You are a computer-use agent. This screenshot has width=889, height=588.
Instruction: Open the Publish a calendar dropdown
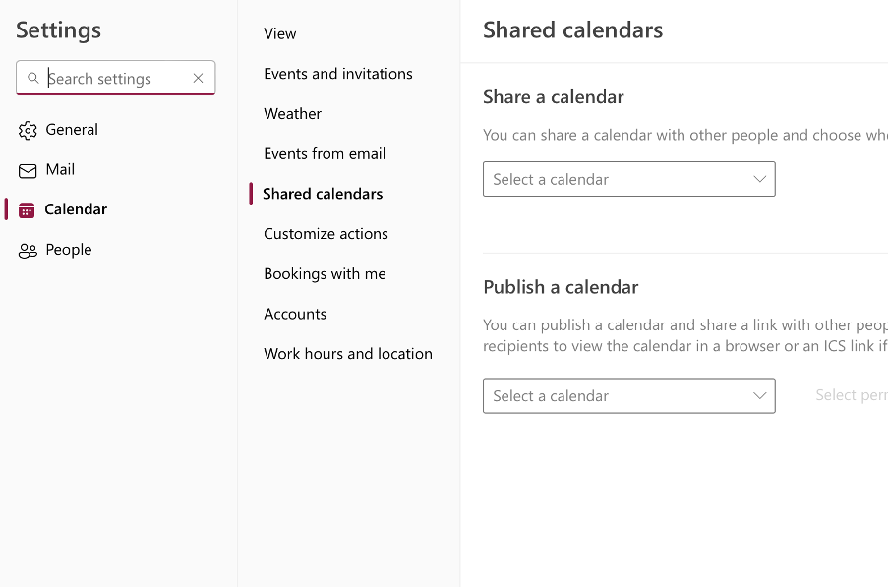[628, 396]
